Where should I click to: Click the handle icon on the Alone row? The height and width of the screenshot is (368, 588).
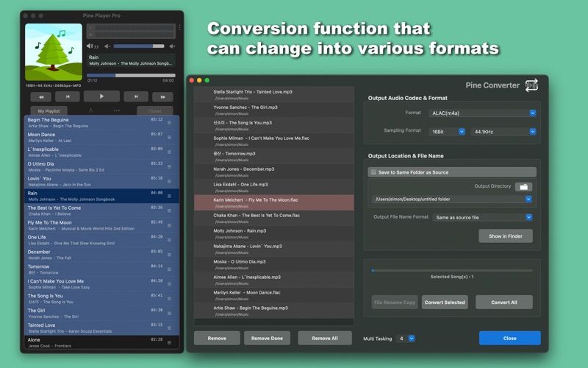[x=169, y=342]
